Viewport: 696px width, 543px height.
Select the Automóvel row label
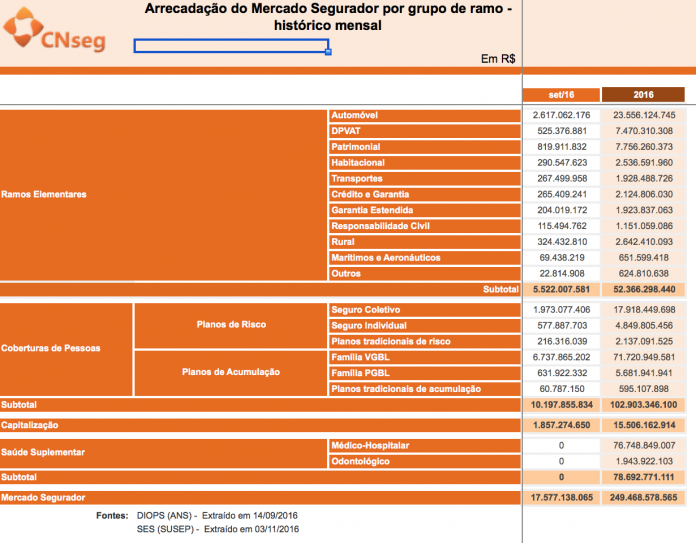pos(353,115)
